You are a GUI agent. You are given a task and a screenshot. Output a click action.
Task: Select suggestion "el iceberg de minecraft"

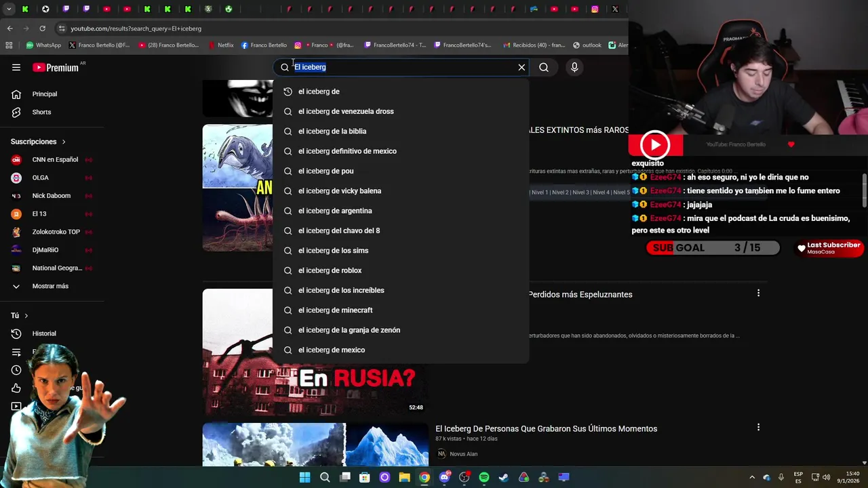pos(401,310)
